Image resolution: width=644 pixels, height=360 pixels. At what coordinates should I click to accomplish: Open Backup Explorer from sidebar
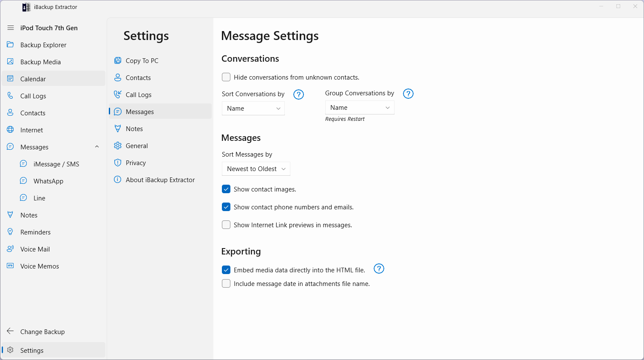point(43,45)
